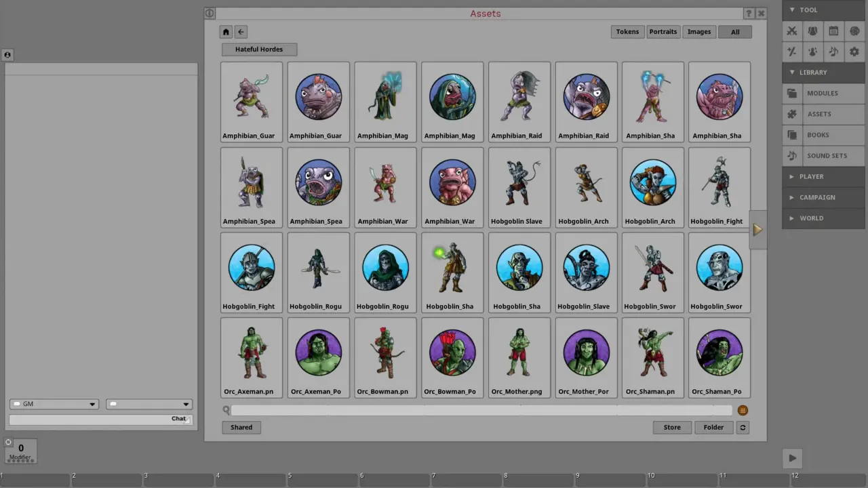Go to next page of assets
Screen dimensions: 868x488
[757, 230]
